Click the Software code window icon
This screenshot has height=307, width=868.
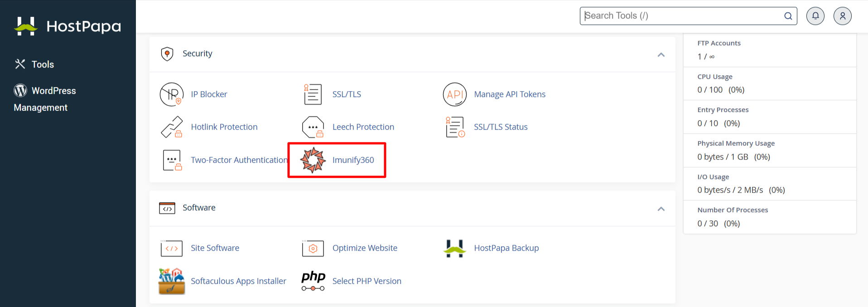(x=167, y=208)
